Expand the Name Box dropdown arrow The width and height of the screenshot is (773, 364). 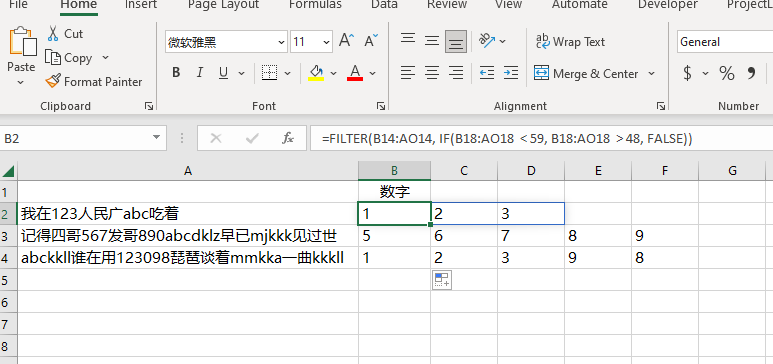pos(156,138)
